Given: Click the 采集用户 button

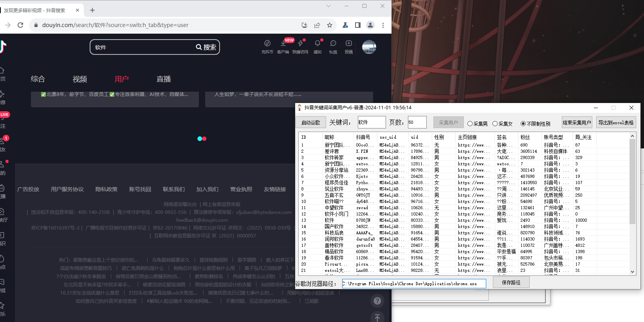Looking at the screenshot, I should pos(449,122).
